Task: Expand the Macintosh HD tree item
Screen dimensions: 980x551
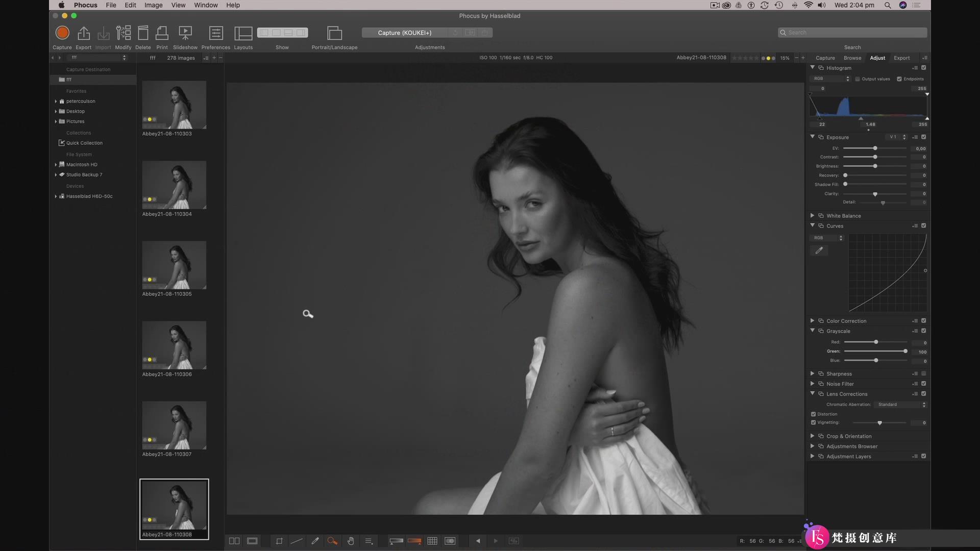Action: [56, 165]
